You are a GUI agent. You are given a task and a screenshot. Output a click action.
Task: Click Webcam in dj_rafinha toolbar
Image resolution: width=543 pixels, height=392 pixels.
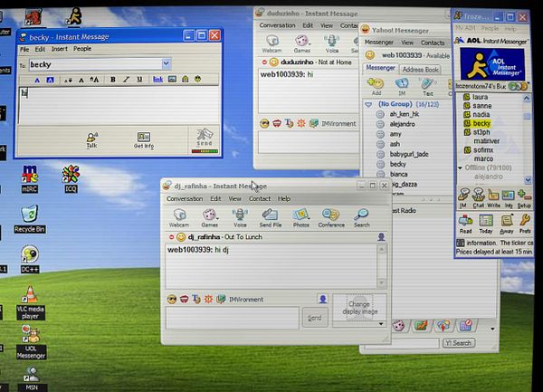pos(179,218)
